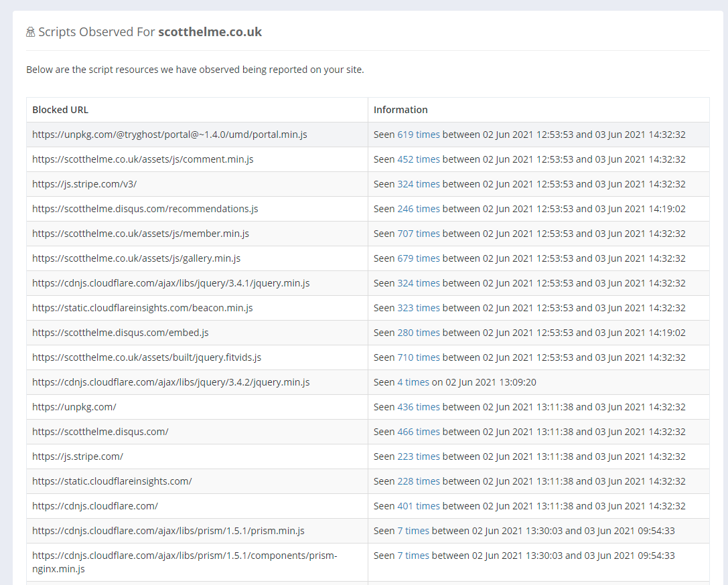Open the 707 times link for member.min.js
The image size is (728, 585).
[418, 234]
